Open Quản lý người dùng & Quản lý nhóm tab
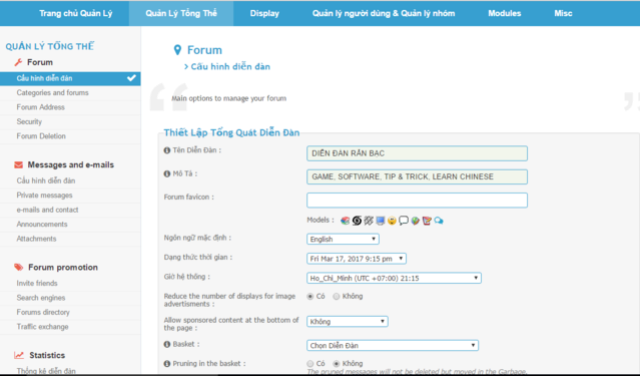This screenshot has height=376, width=640. pyautogui.click(x=384, y=13)
